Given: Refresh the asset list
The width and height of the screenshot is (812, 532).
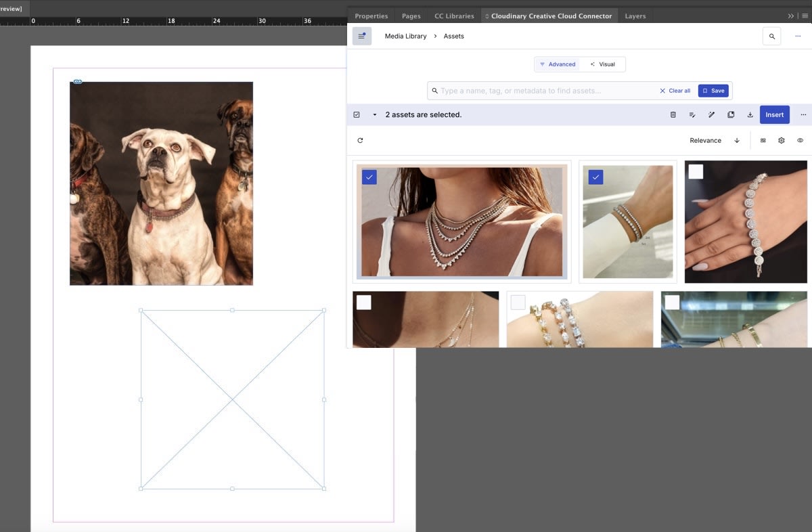Looking at the screenshot, I should pyautogui.click(x=359, y=140).
